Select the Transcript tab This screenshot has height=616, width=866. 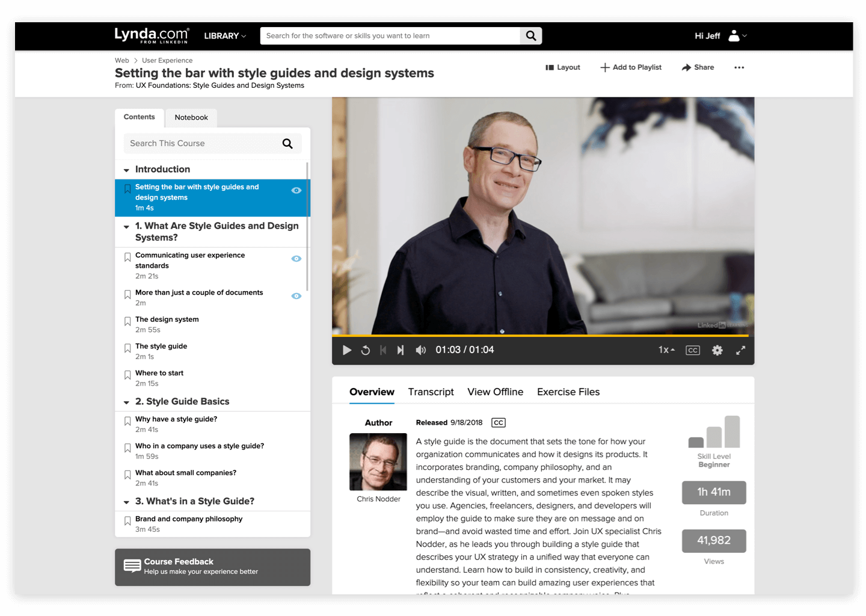pos(431,392)
